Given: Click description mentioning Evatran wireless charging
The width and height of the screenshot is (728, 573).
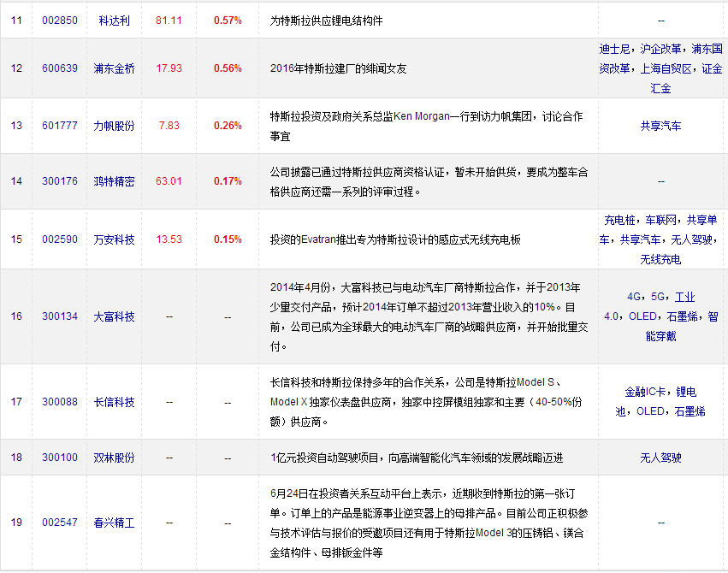Looking at the screenshot, I should [395, 239].
